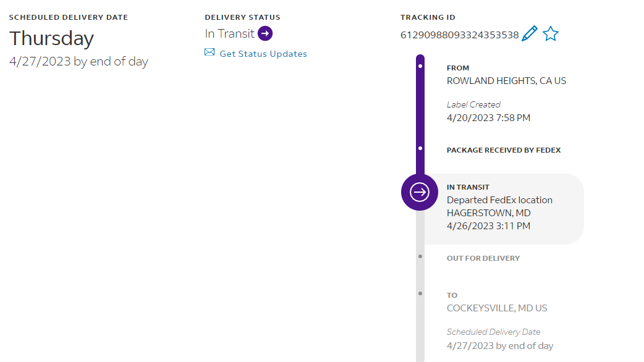
Task: Click the In Transit status text
Action: pyautogui.click(x=230, y=33)
